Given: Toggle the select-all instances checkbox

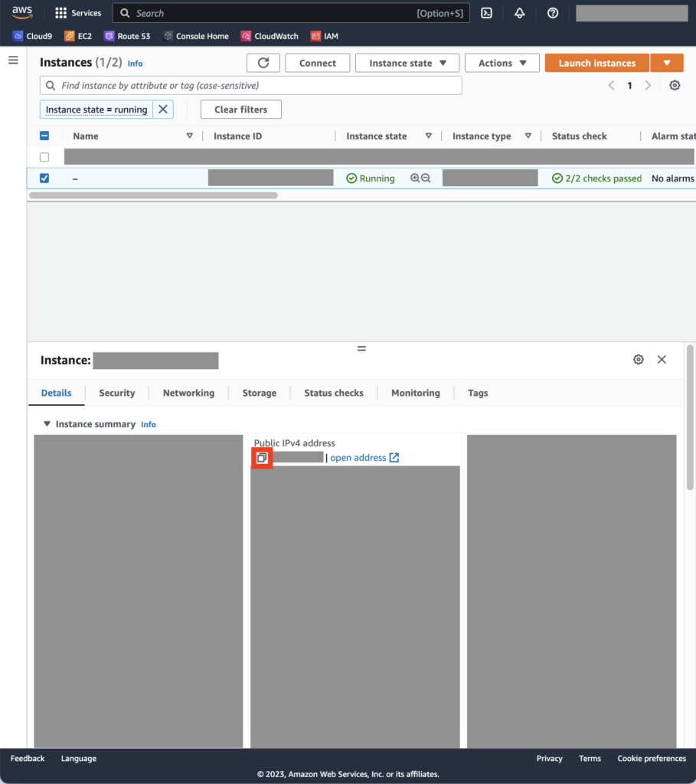Looking at the screenshot, I should (x=44, y=136).
